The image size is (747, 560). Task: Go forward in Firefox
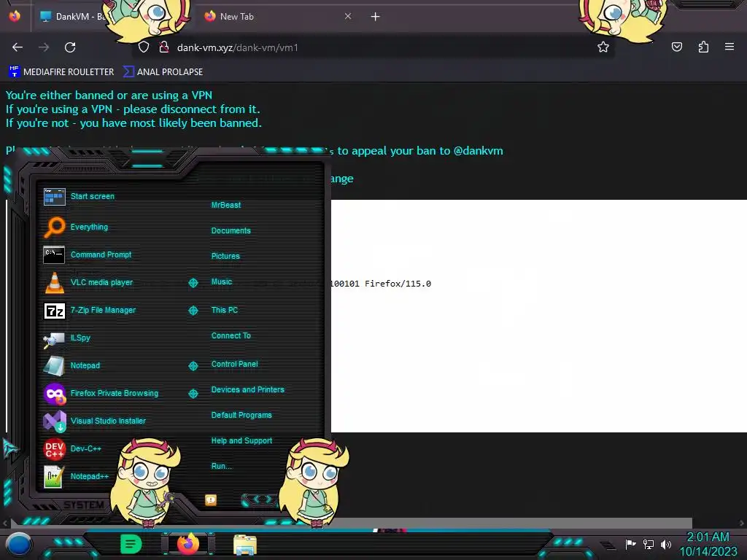click(x=44, y=47)
